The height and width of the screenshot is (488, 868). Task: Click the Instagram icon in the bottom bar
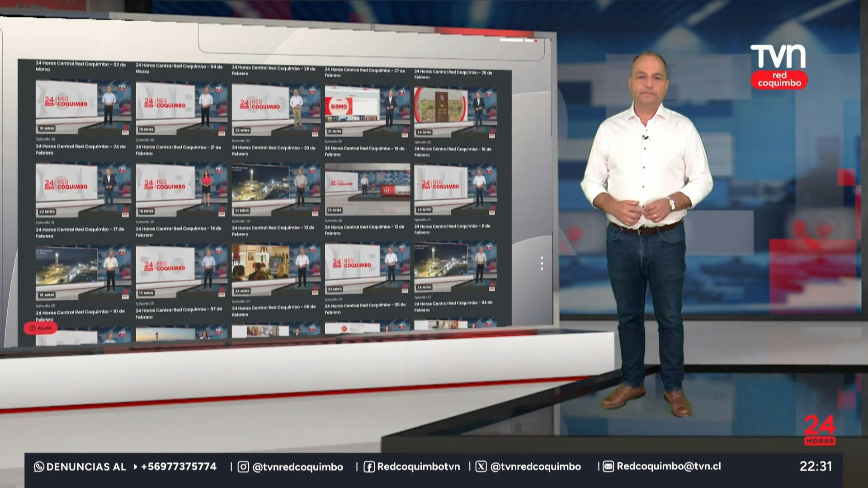click(x=243, y=467)
